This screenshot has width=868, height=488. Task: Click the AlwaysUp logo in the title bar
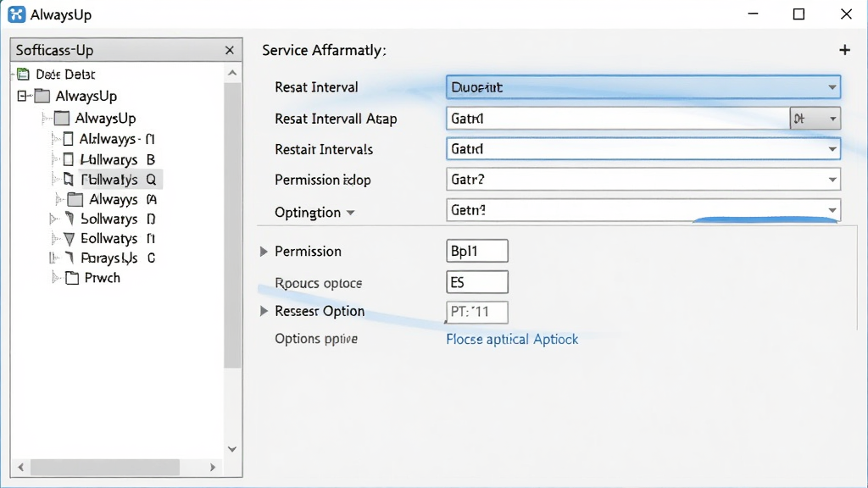click(17, 14)
